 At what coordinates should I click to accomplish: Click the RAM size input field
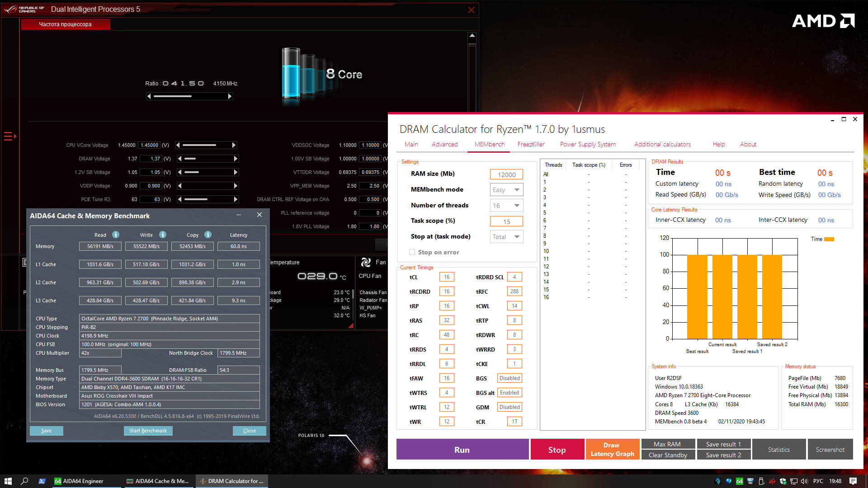[x=506, y=174]
